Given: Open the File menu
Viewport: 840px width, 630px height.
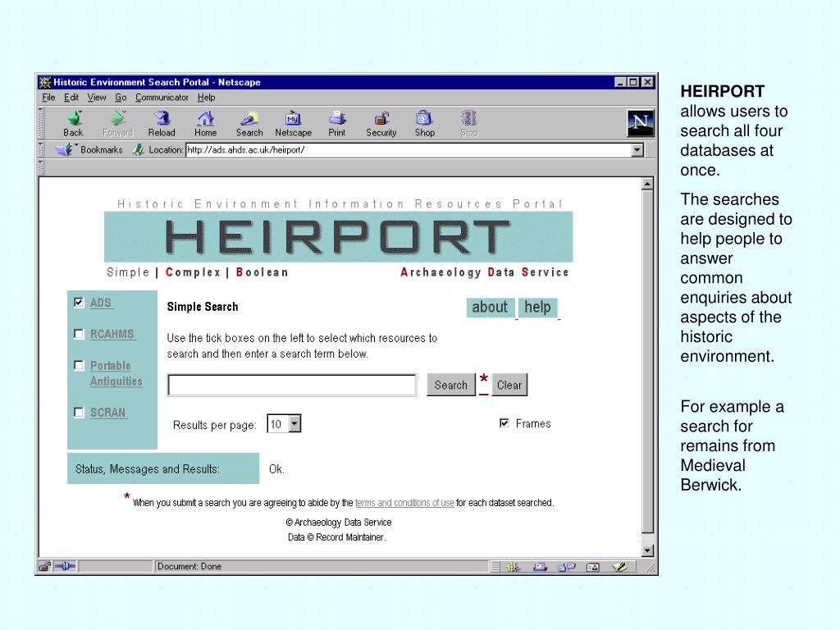Looking at the screenshot, I should [x=48, y=98].
